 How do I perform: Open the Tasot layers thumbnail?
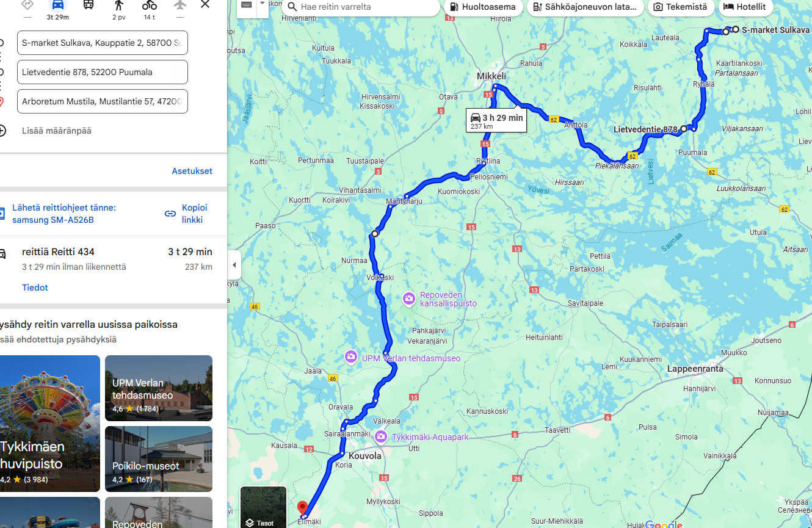coord(263,507)
